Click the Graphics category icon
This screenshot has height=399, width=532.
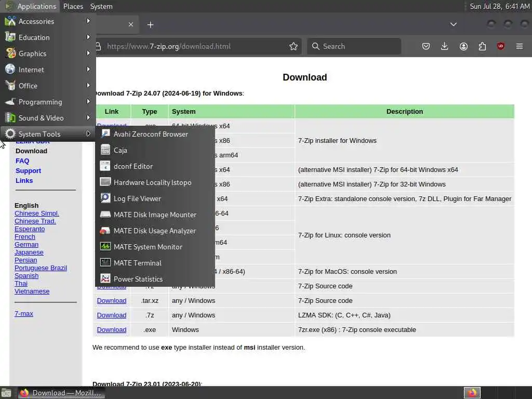tap(10, 54)
